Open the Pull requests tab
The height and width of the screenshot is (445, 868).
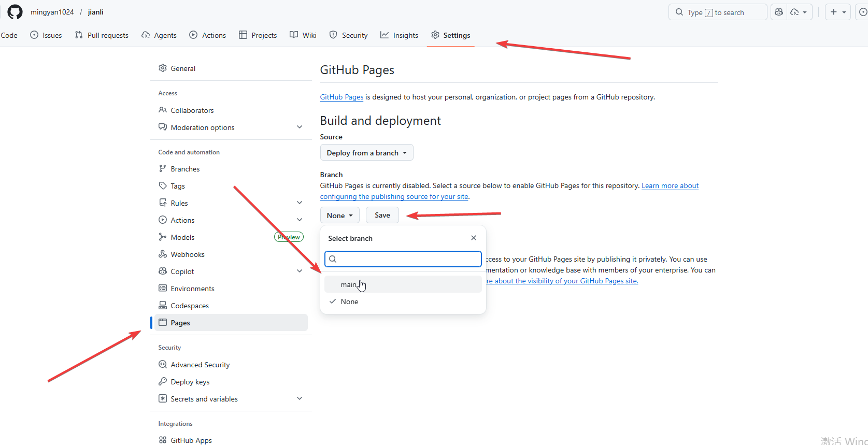[x=102, y=35]
